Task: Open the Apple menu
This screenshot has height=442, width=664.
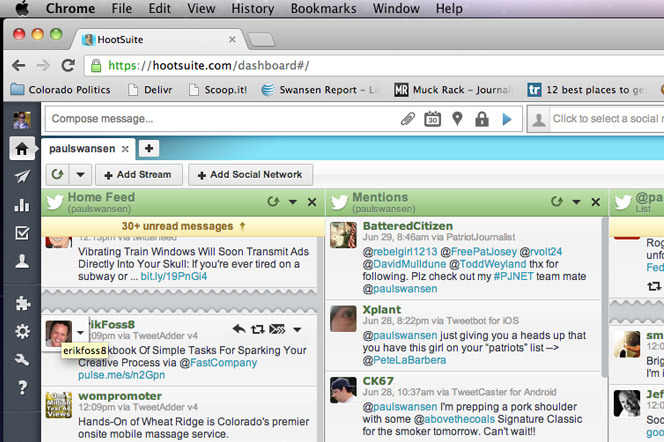Action: [x=22, y=8]
